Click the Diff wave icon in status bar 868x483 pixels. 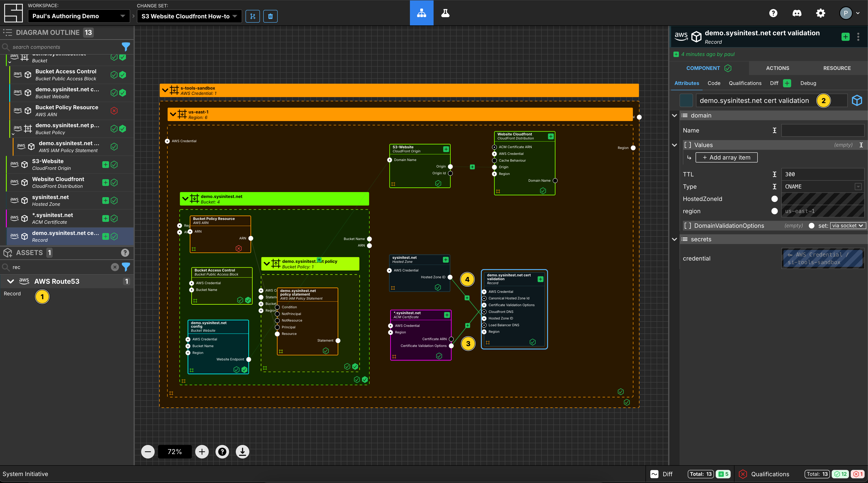tap(654, 474)
